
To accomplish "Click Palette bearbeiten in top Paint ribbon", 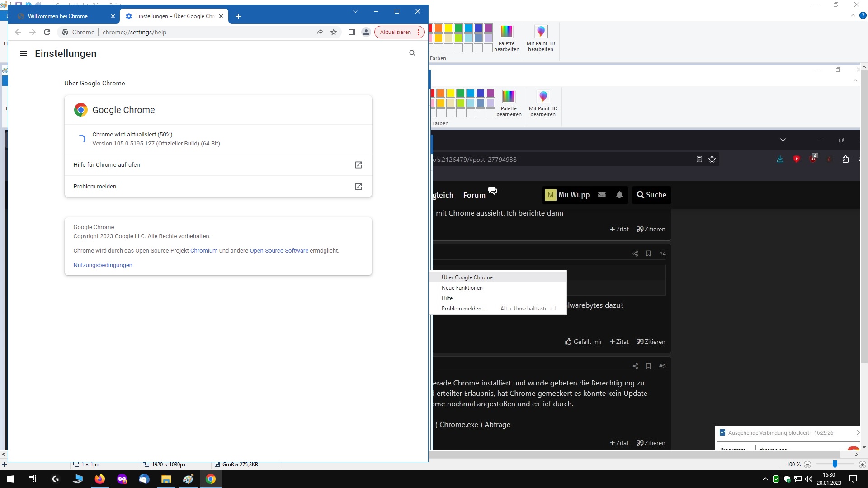I will 506,38.
